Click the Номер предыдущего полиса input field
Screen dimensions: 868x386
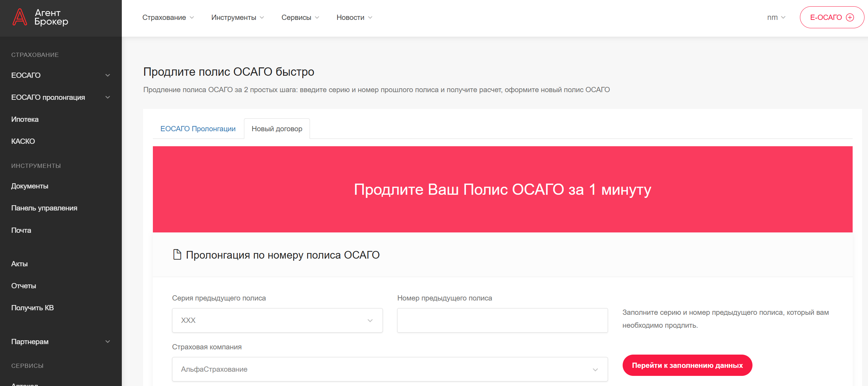[x=502, y=320]
